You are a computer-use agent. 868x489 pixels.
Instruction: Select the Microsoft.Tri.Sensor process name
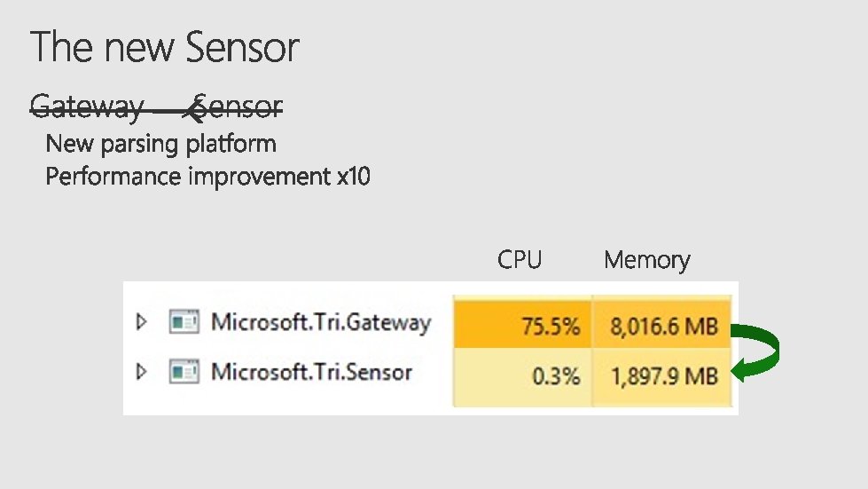point(311,371)
